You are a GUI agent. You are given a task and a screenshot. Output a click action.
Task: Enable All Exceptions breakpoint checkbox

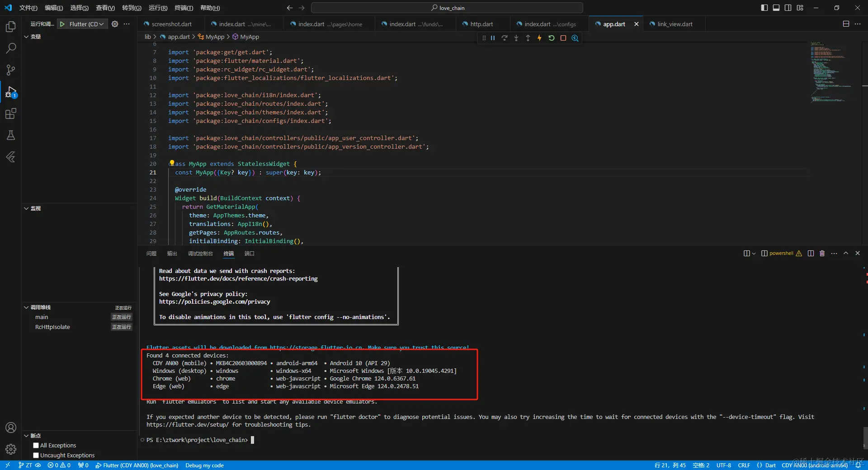pyautogui.click(x=36, y=446)
